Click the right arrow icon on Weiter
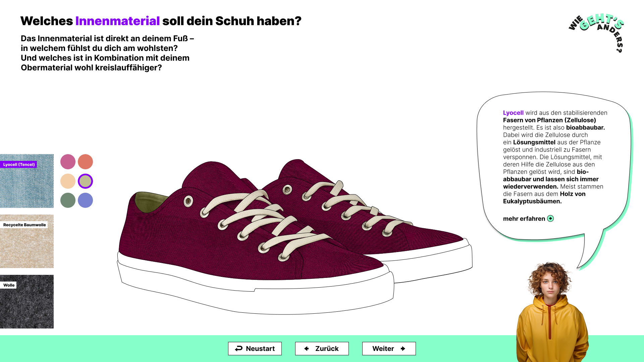The width and height of the screenshot is (644, 362). 403,349
